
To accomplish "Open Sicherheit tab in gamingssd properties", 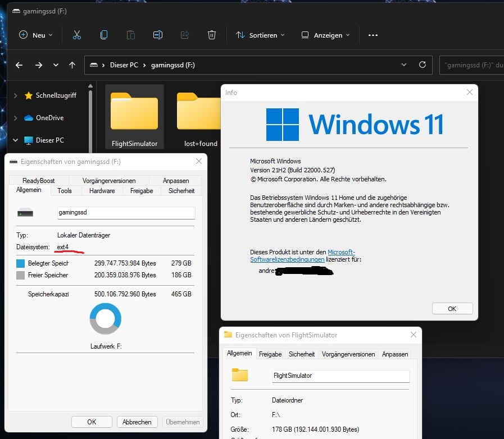I will point(181,191).
